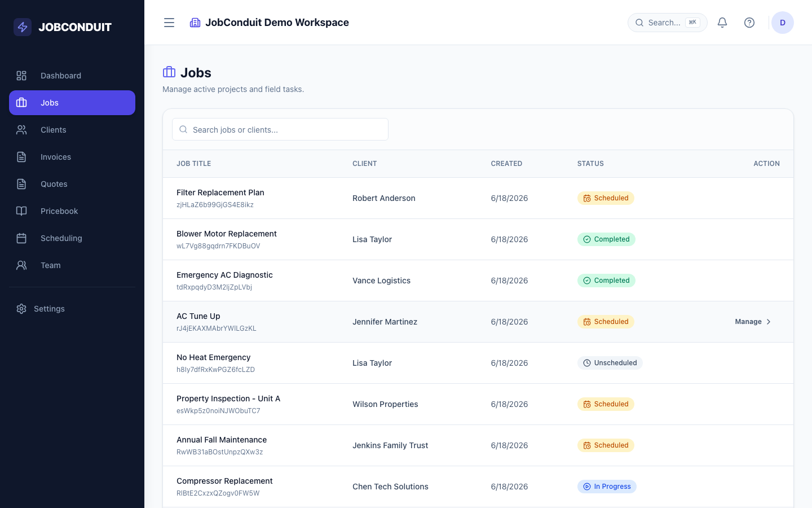The height and width of the screenshot is (508, 812).
Task: Click the JOB TITLE column header
Action: click(194, 164)
